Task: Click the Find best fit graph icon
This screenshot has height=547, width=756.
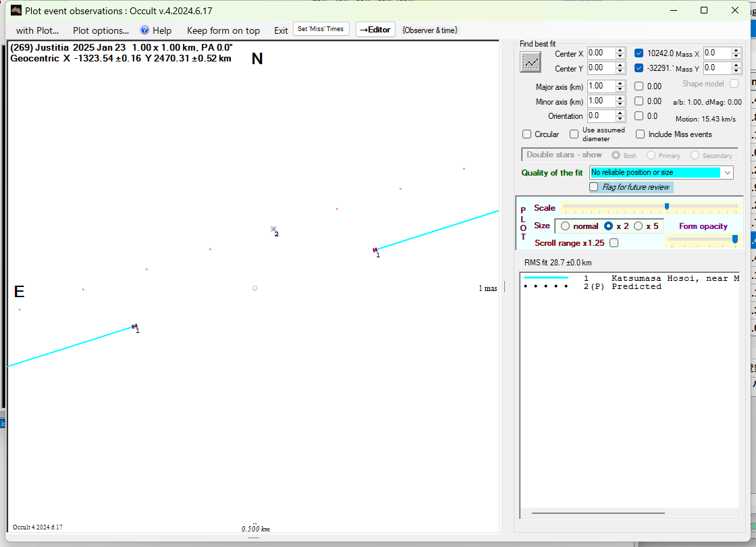Action: click(531, 62)
